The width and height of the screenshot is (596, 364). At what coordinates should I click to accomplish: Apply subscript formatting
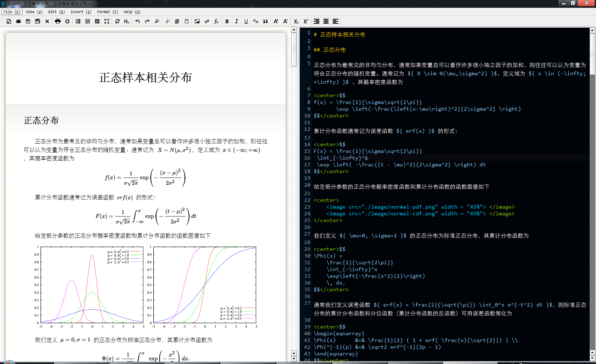296,21
